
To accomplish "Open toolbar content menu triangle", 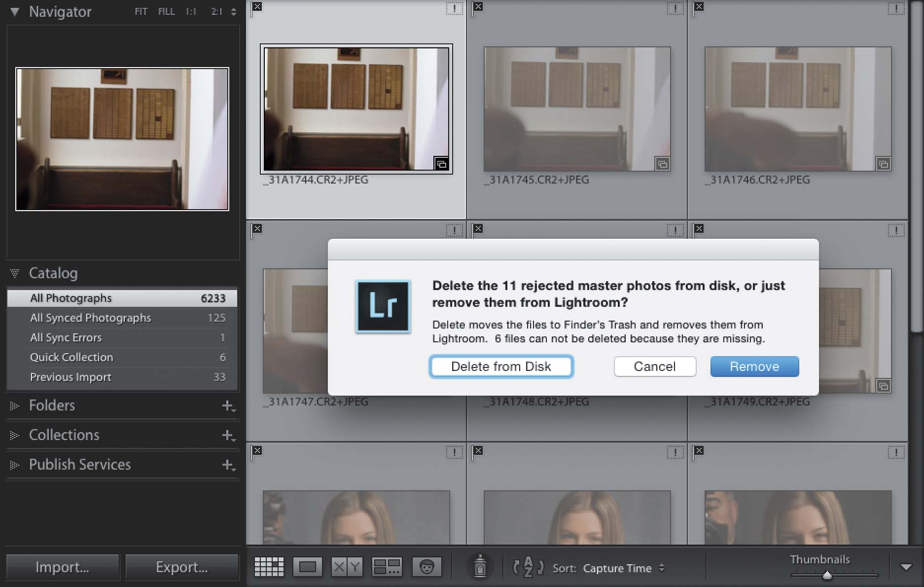I will point(906,567).
